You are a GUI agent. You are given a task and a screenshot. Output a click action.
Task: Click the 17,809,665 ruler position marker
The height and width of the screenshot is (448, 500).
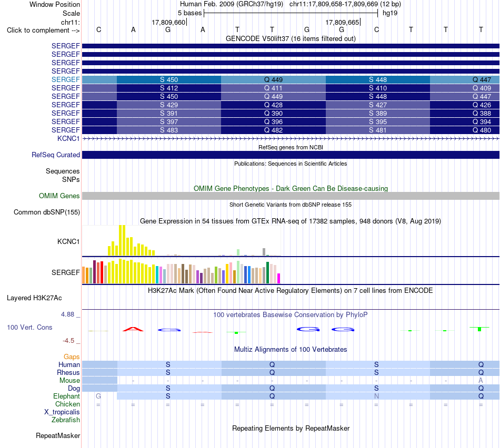click(x=342, y=22)
